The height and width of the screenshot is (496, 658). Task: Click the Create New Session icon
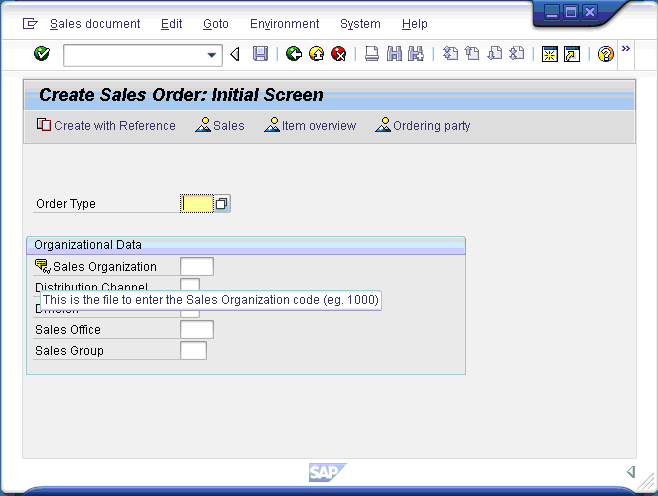coord(550,54)
